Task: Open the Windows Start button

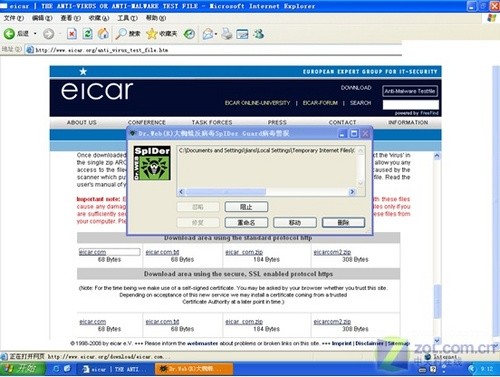Action: tap(22, 369)
